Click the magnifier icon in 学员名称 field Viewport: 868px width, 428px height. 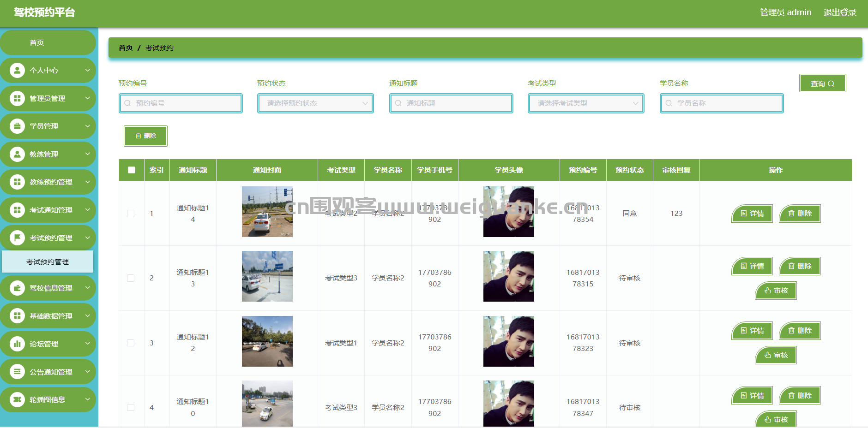[x=669, y=103]
